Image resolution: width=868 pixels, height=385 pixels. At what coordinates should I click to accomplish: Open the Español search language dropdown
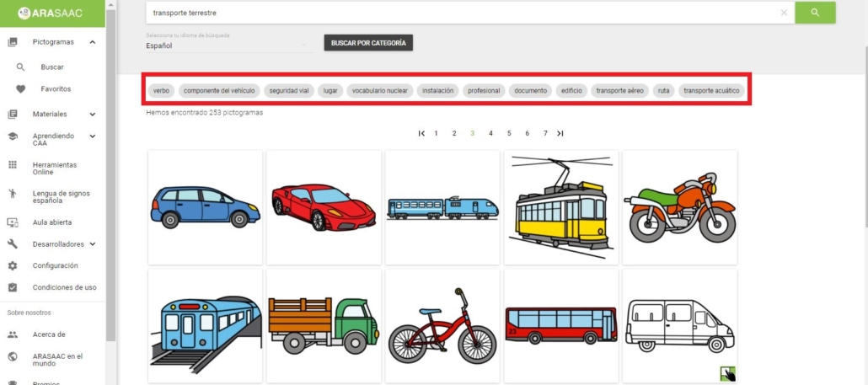(x=230, y=45)
